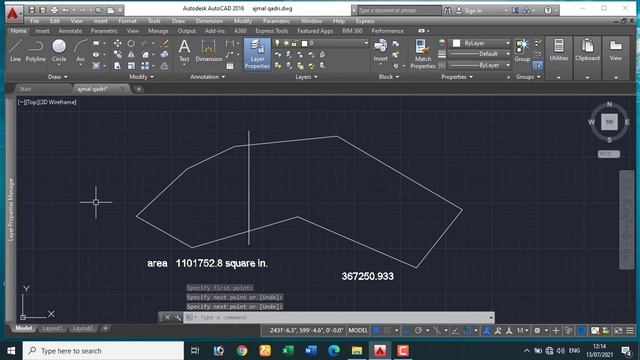
Task: Toggle grid display in status bar
Action: (376, 331)
